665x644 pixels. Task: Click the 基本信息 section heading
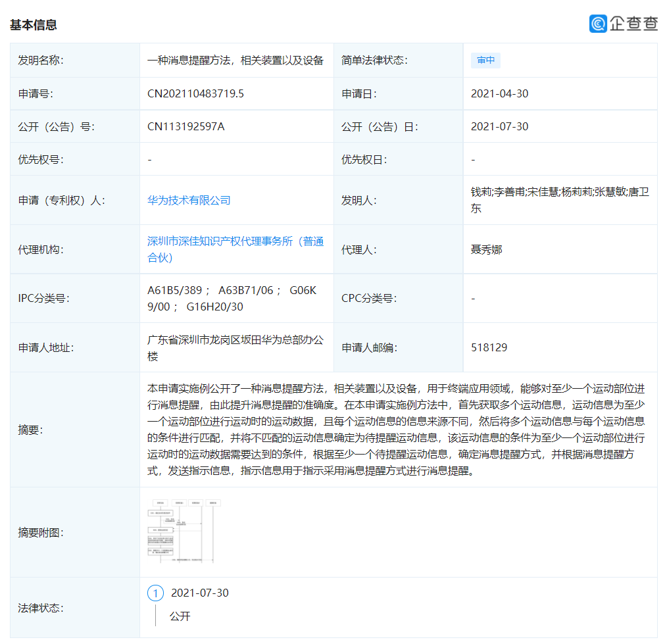[33, 24]
